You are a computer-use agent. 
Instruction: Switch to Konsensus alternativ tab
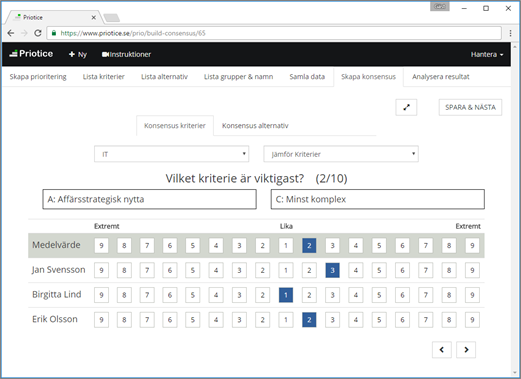tap(255, 126)
